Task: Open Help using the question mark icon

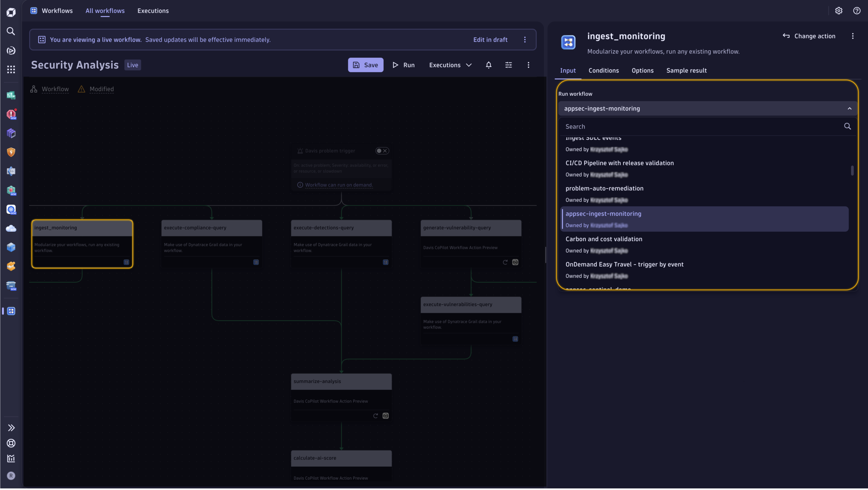Action: (857, 11)
